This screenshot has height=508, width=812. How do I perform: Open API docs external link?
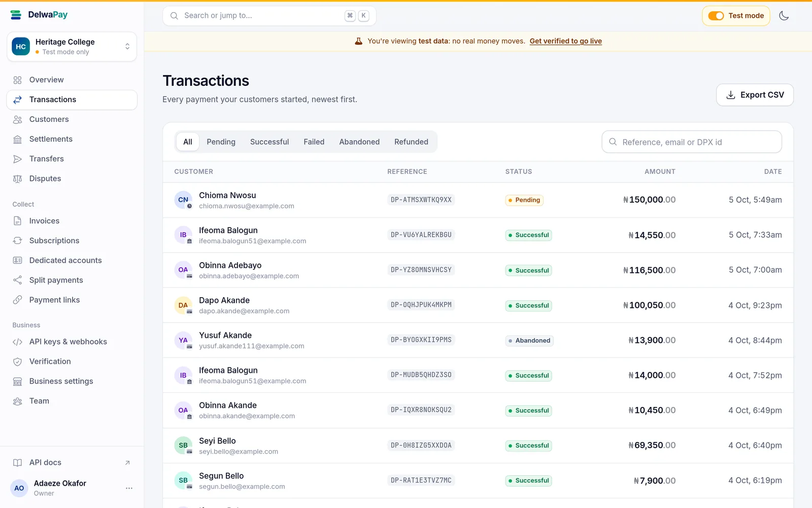pos(72,463)
